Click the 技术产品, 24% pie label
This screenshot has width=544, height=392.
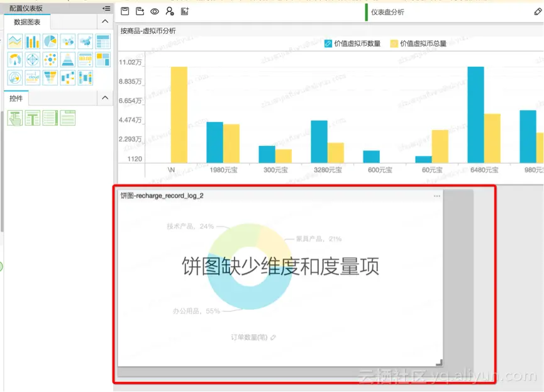pos(190,227)
